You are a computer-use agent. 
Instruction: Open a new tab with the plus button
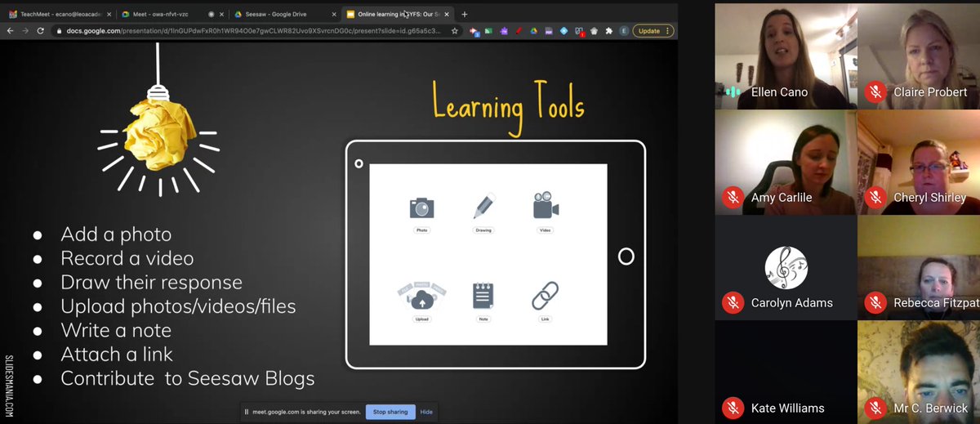465,14
